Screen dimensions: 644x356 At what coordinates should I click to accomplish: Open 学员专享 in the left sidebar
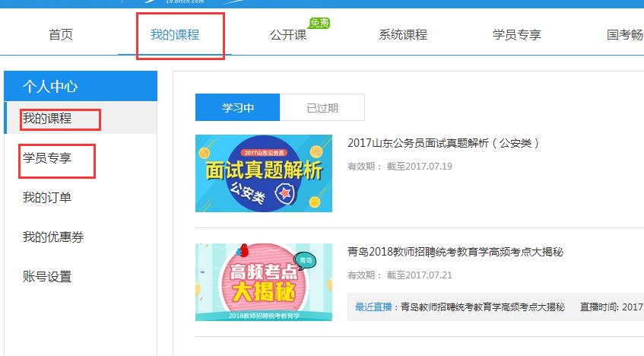47,158
